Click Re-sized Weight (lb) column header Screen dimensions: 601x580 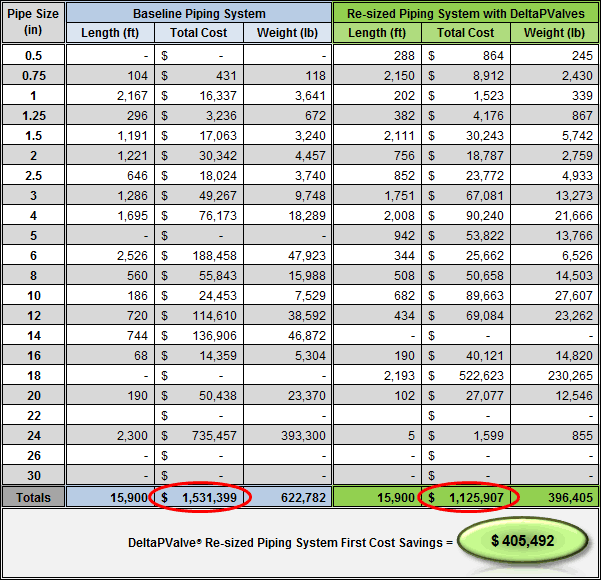tap(554, 33)
